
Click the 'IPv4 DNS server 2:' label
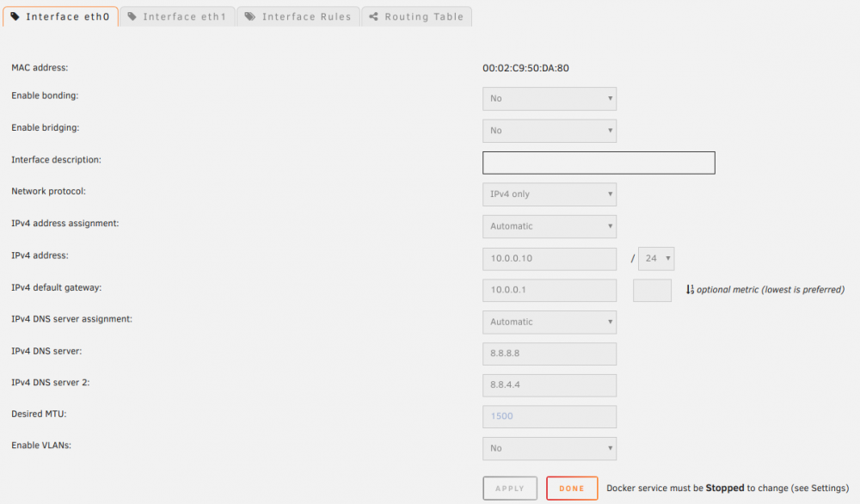50,382
